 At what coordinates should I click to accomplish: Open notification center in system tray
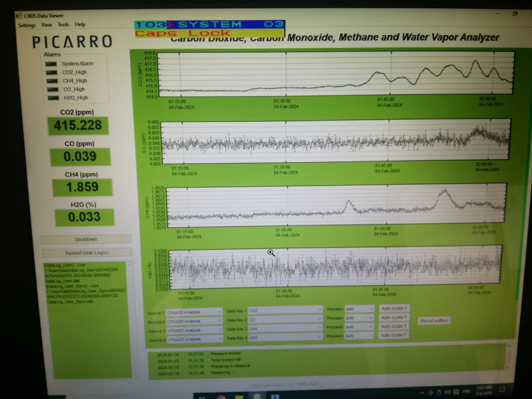pyautogui.click(x=502, y=390)
